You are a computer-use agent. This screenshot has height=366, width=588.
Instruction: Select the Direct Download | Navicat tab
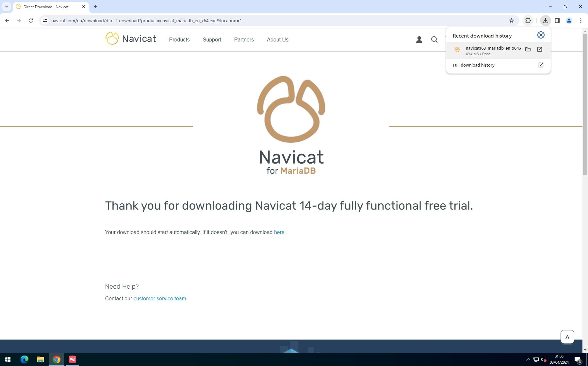pyautogui.click(x=51, y=7)
